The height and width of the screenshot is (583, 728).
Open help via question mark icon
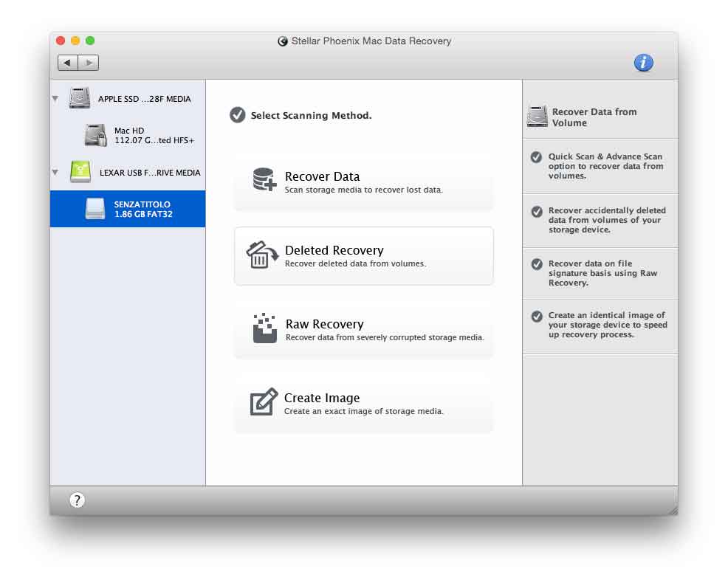[77, 500]
